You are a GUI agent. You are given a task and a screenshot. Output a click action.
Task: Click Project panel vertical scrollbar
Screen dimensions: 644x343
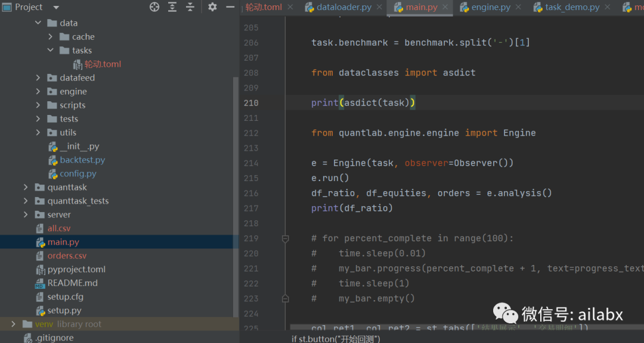236,197
